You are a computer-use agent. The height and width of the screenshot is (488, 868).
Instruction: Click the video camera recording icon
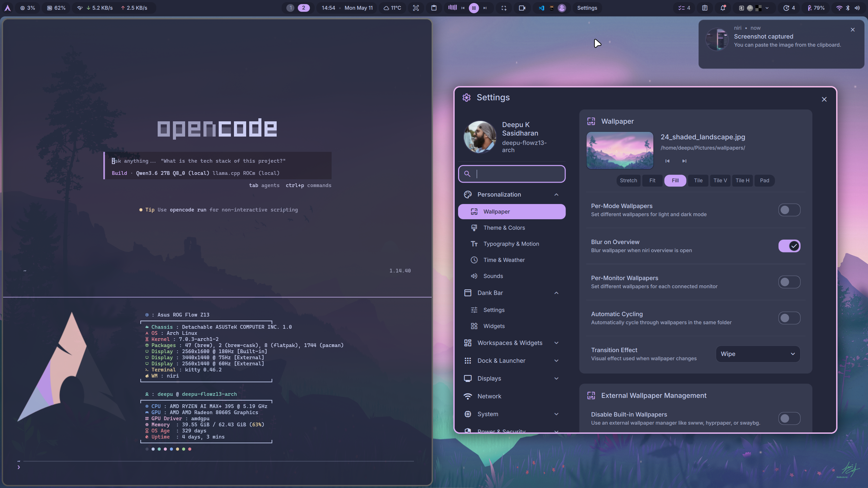522,8
